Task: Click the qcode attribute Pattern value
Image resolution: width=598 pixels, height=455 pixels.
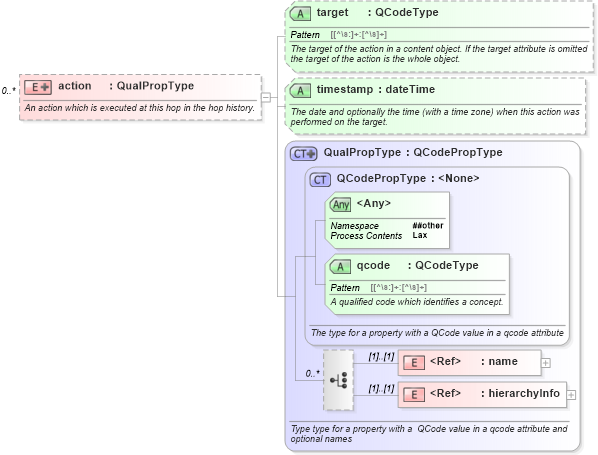Action: coord(399,288)
